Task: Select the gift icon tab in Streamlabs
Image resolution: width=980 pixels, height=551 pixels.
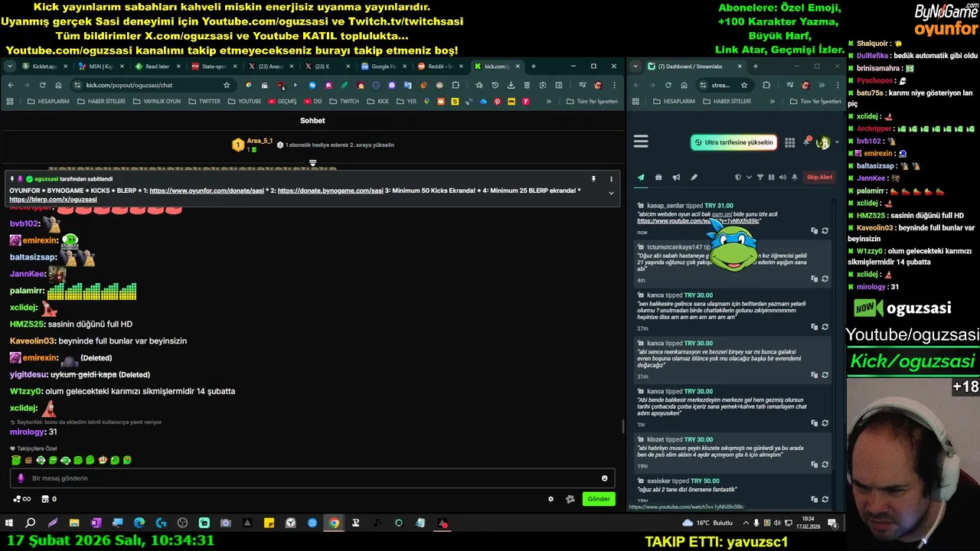Action: click(x=658, y=178)
